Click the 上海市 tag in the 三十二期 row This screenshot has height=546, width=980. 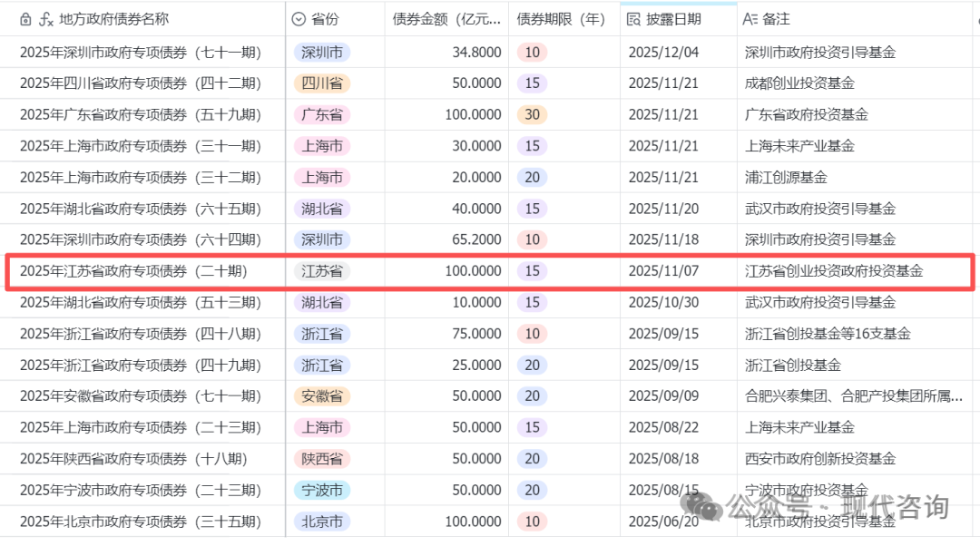(322, 178)
